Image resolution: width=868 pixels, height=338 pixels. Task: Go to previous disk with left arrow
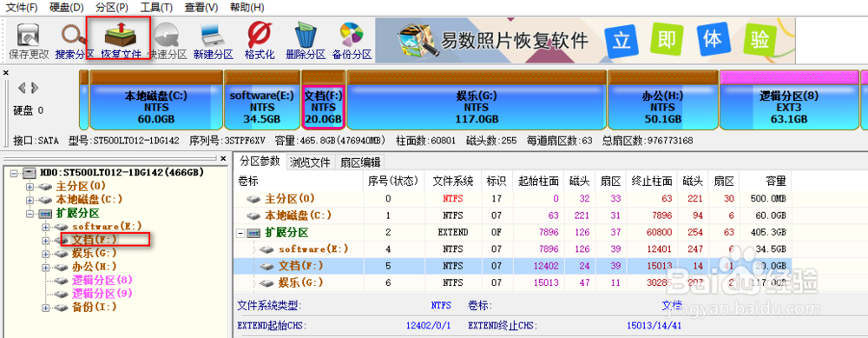[x=23, y=88]
